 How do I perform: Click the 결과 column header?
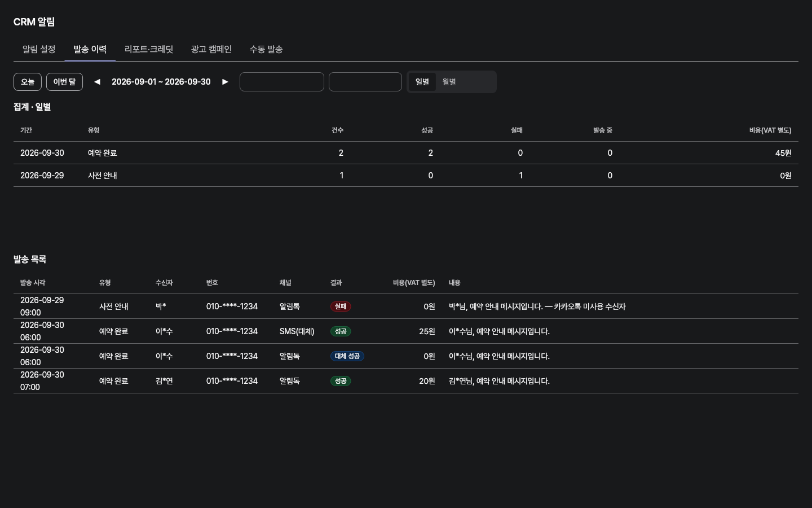[336, 283]
